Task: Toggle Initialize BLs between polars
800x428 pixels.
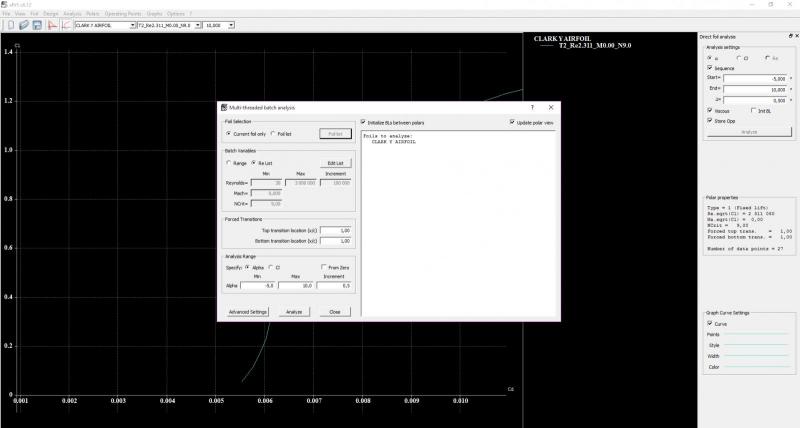Action: click(365, 123)
